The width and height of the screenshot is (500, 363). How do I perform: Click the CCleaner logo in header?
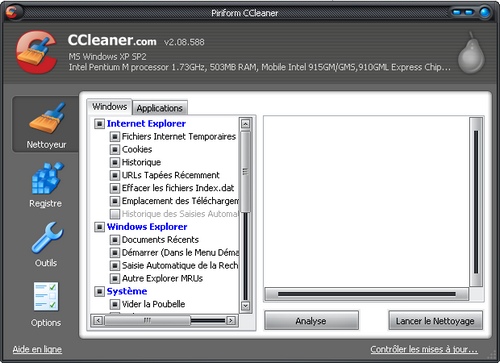(x=36, y=52)
